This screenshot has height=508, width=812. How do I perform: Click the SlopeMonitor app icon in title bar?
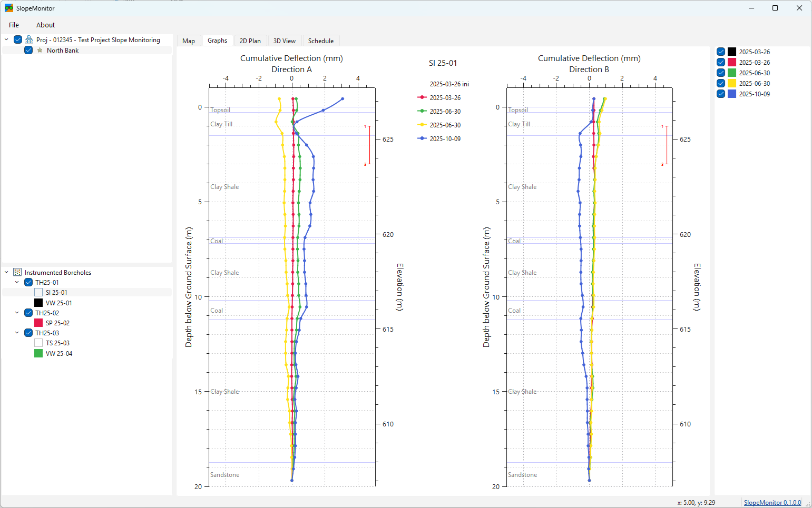point(9,8)
